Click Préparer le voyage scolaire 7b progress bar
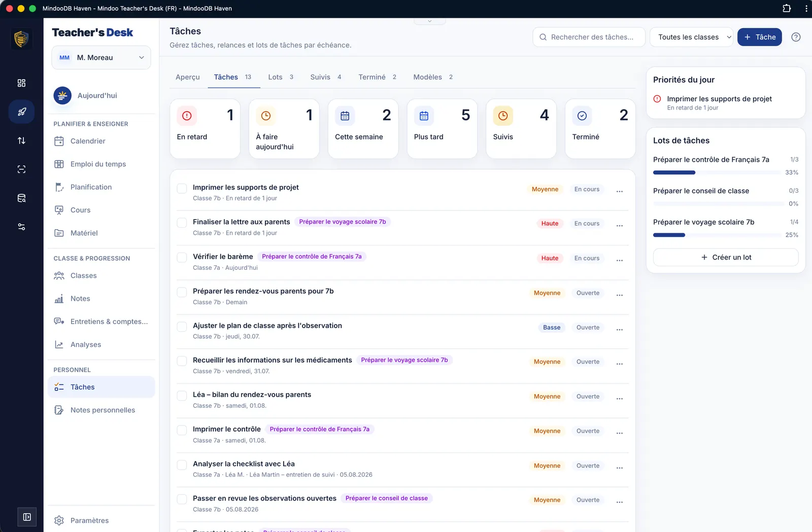This screenshot has height=532, width=812. (718, 235)
